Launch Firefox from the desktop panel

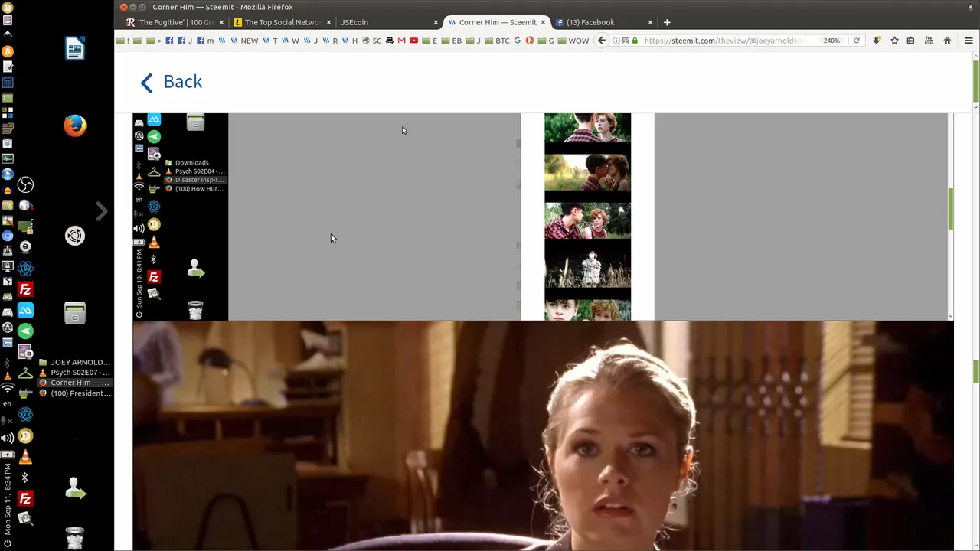[x=75, y=126]
